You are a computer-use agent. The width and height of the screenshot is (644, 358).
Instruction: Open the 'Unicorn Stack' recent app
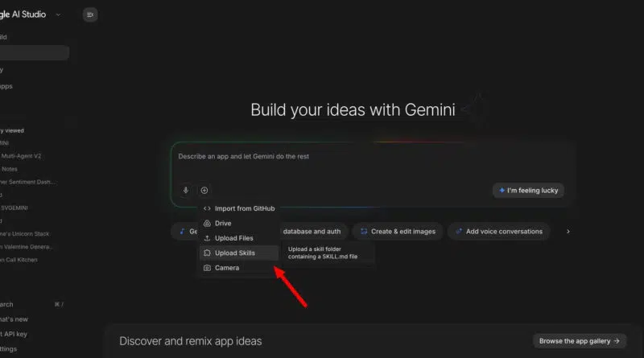[25, 234]
